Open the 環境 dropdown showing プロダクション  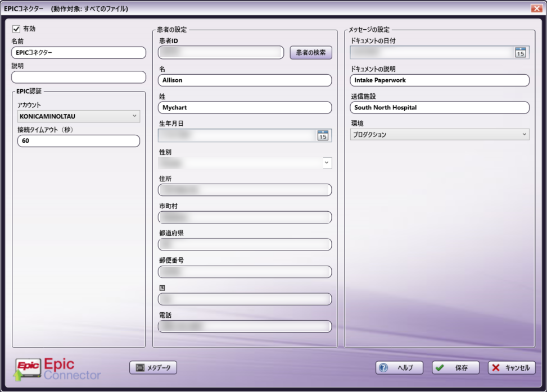440,134
